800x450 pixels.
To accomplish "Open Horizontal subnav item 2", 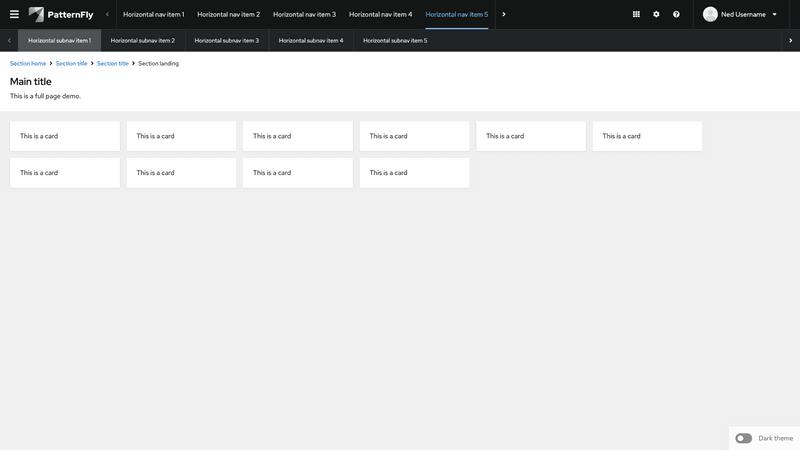I will (143, 40).
